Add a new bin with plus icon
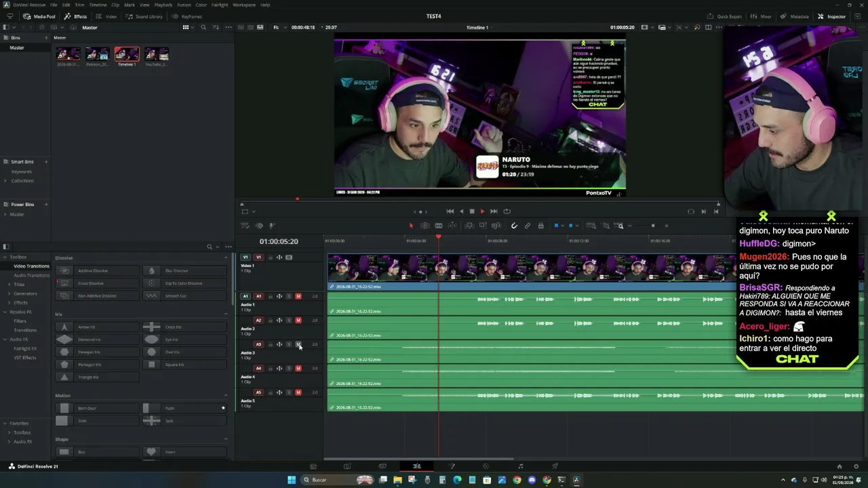The height and width of the screenshot is (488, 868). [x=46, y=38]
